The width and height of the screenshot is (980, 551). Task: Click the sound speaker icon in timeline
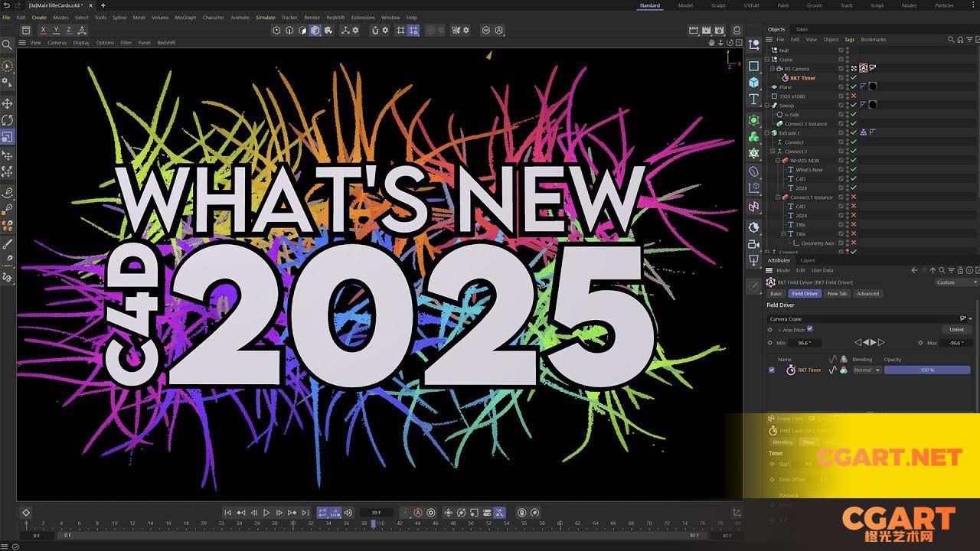[348, 513]
